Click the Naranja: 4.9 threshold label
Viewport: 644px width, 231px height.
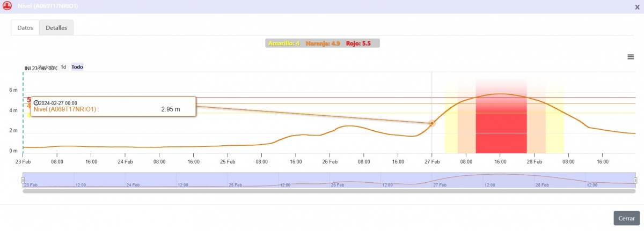323,43
